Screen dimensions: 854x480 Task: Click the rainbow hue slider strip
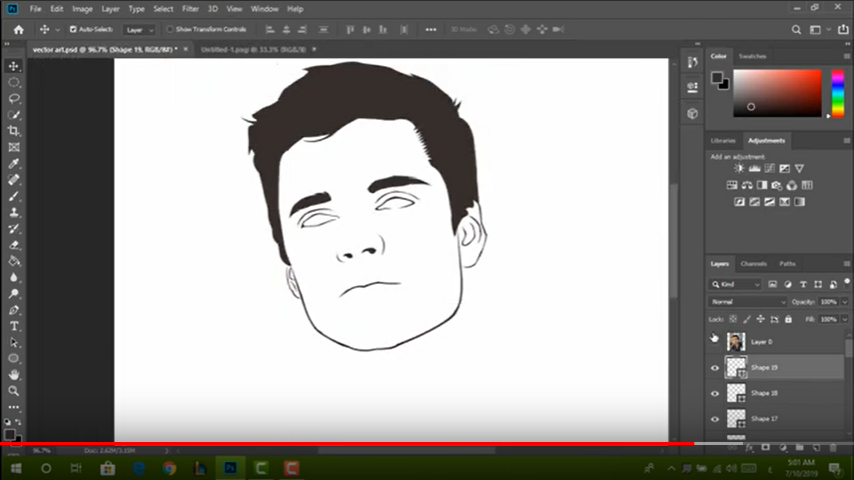838,93
